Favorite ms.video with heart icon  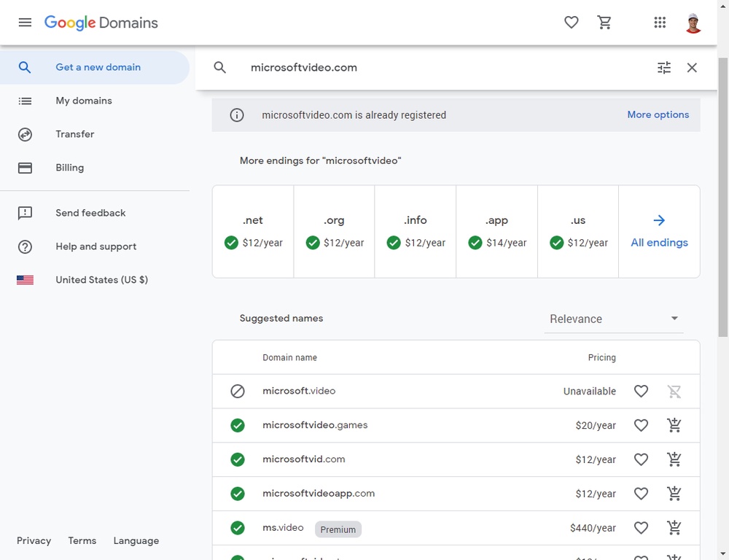(x=641, y=528)
